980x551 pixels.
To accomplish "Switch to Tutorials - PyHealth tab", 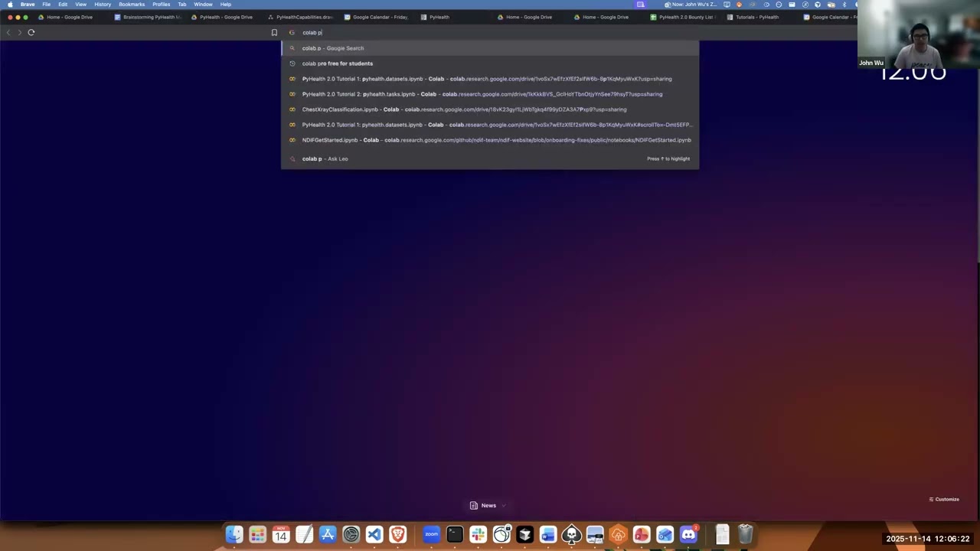I will point(758,17).
